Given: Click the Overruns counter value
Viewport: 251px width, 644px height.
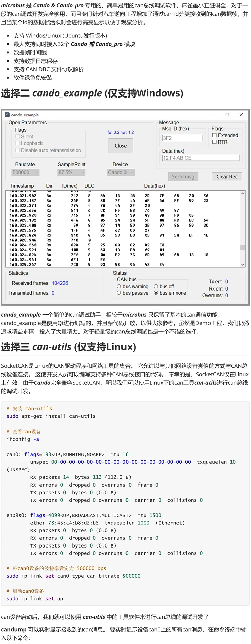Looking at the screenshot, I should pos(227,295).
